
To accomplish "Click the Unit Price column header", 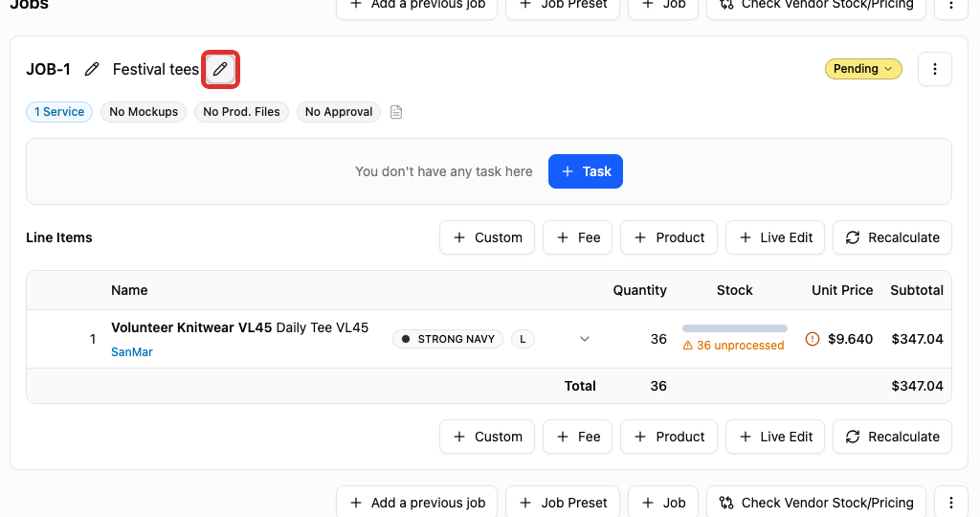I will click(842, 290).
